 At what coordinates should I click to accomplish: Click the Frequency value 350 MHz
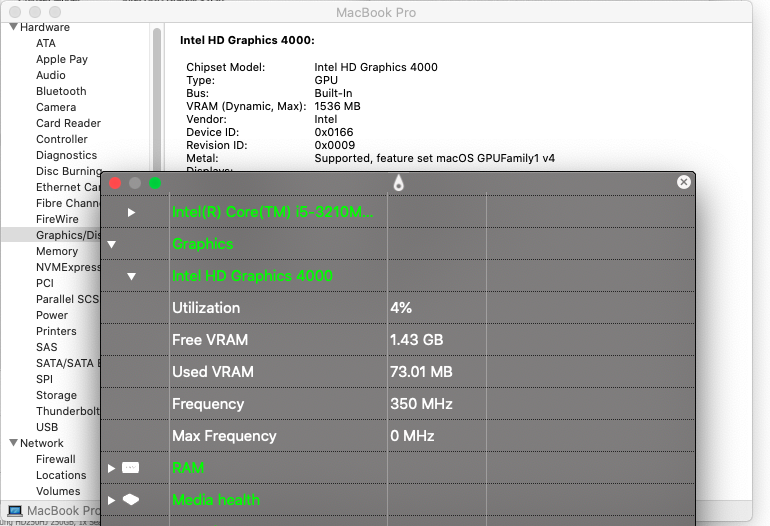tap(421, 404)
